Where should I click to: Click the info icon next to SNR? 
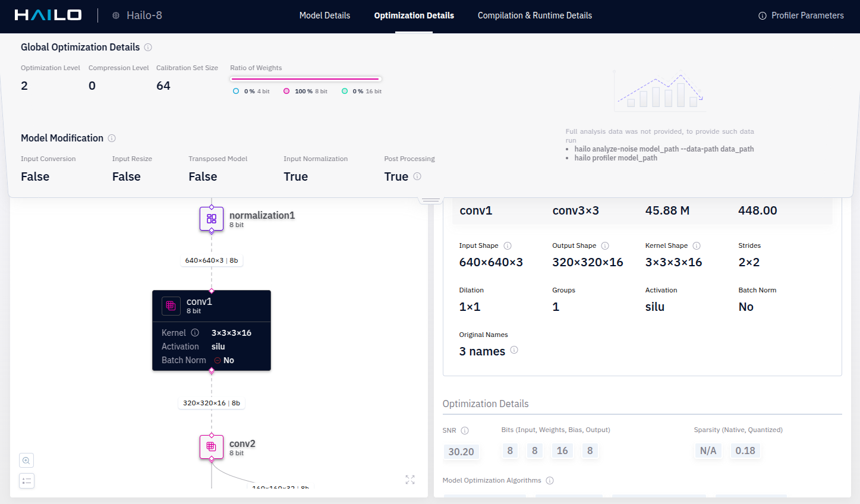(465, 430)
